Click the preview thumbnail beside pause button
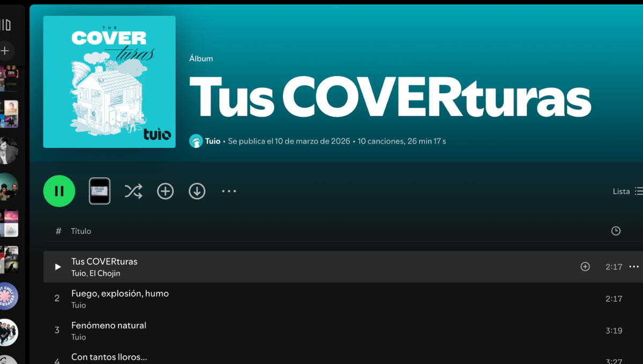The width and height of the screenshot is (643, 364). tap(100, 191)
